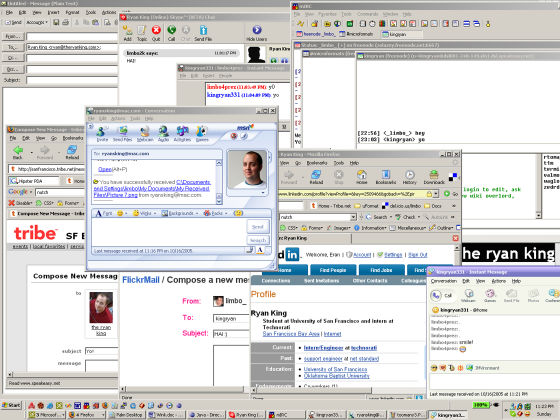This screenshot has width=560, height=420.
Task: Open Downloads in LinkedIn Firefox toolbar
Action: pyautogui.click(x=434, y=177)
